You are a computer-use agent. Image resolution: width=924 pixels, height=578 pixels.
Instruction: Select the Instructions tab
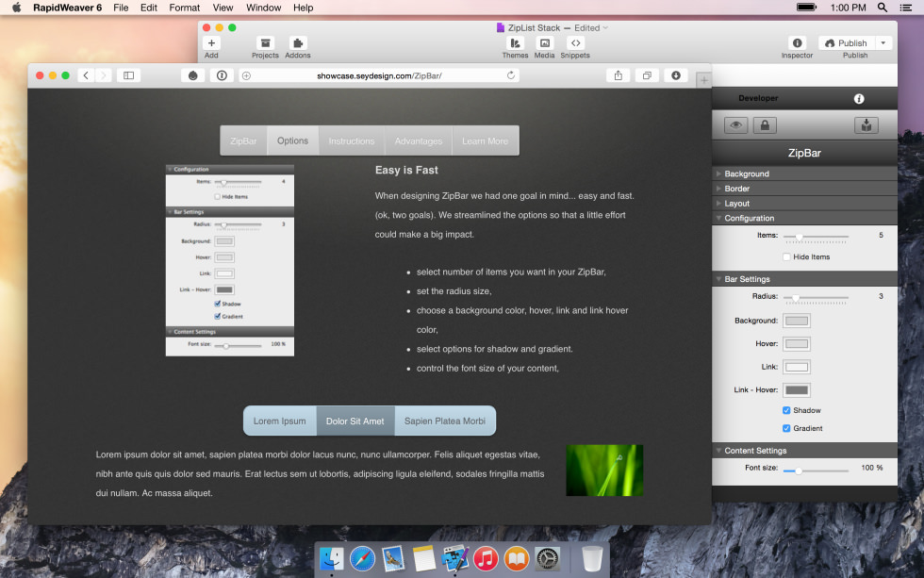351,140
